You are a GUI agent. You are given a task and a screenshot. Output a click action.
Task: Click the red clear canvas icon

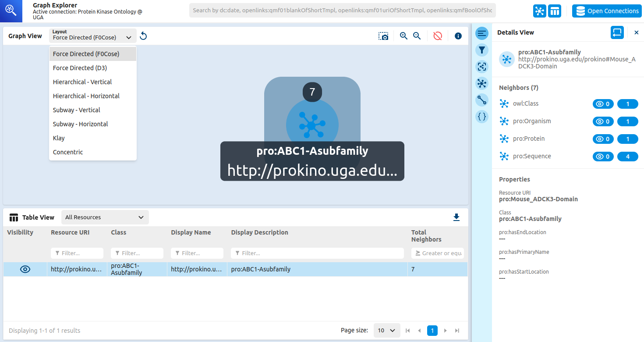point(437,36)
